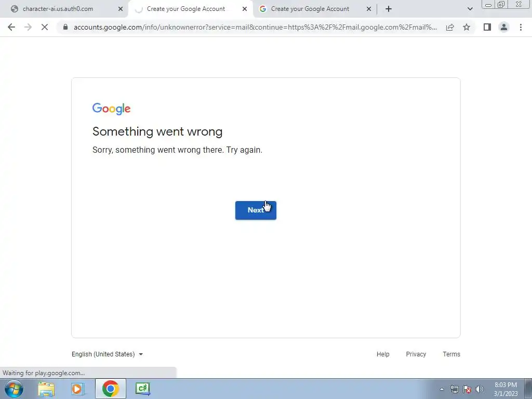This screenshot has width=532, height=399.
Task: Open the Action Center flag icon
Action: (x=467, y=389)
